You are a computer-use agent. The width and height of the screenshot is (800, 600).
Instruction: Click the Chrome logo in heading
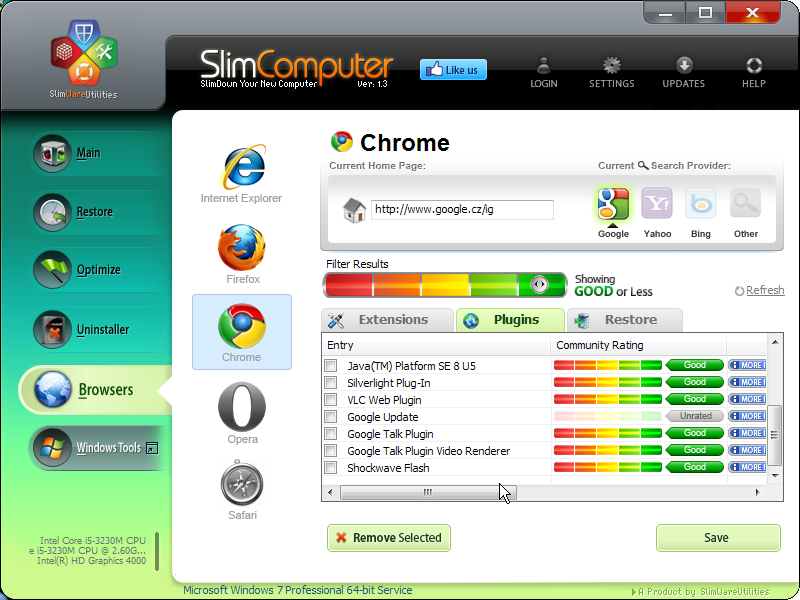342,142
